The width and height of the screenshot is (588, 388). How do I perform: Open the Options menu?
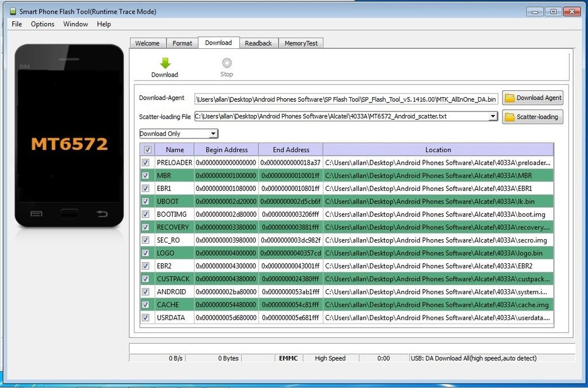[42, 24]
